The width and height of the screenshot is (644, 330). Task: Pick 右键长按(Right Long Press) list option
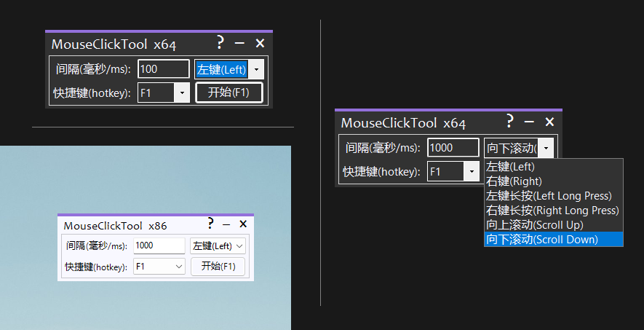[554, 211]
